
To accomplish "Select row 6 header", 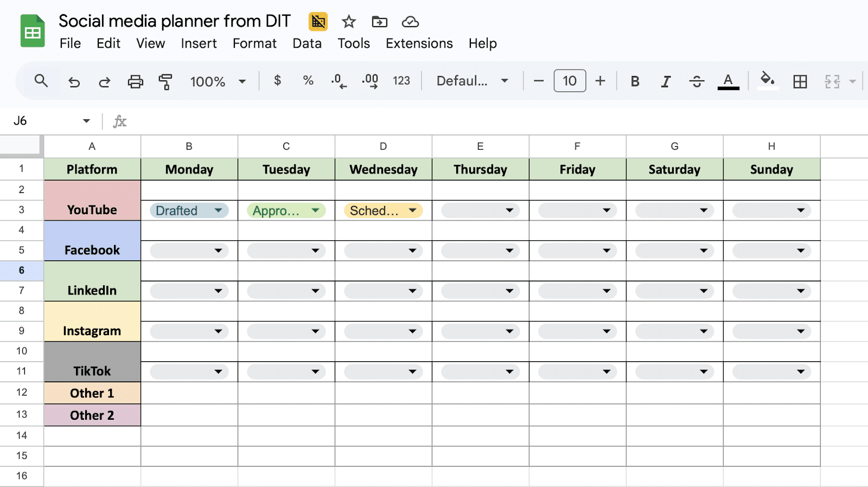I will click(22, 270).
